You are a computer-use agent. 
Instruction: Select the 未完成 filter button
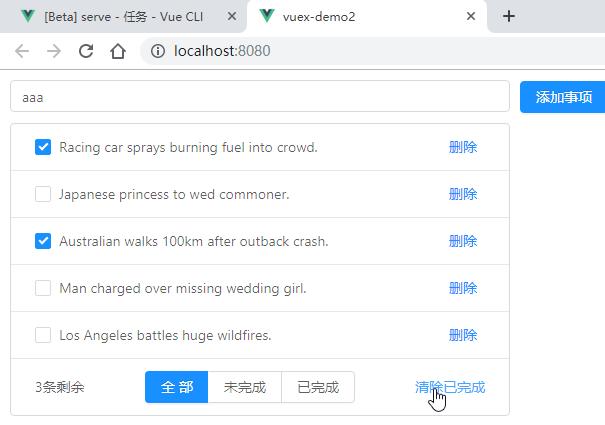244,387
